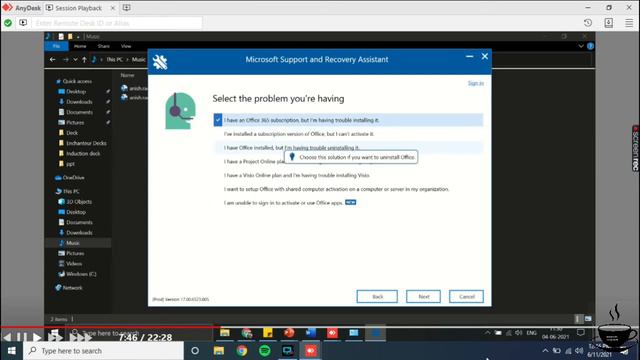Click the AnyDesk logo tab
Image resolution: width=640 pixels, height=360 pixels.
pyautogui.click(x=22, y=8)
